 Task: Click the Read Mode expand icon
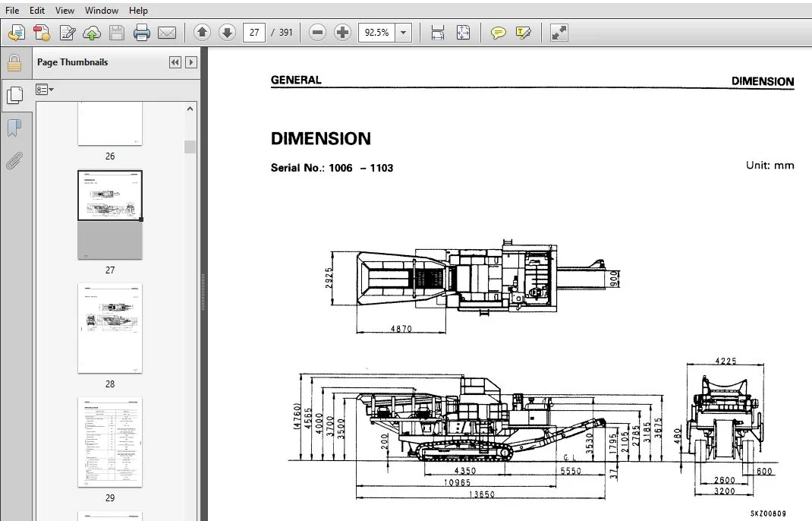pyautogui.click(x=559, y=33)
